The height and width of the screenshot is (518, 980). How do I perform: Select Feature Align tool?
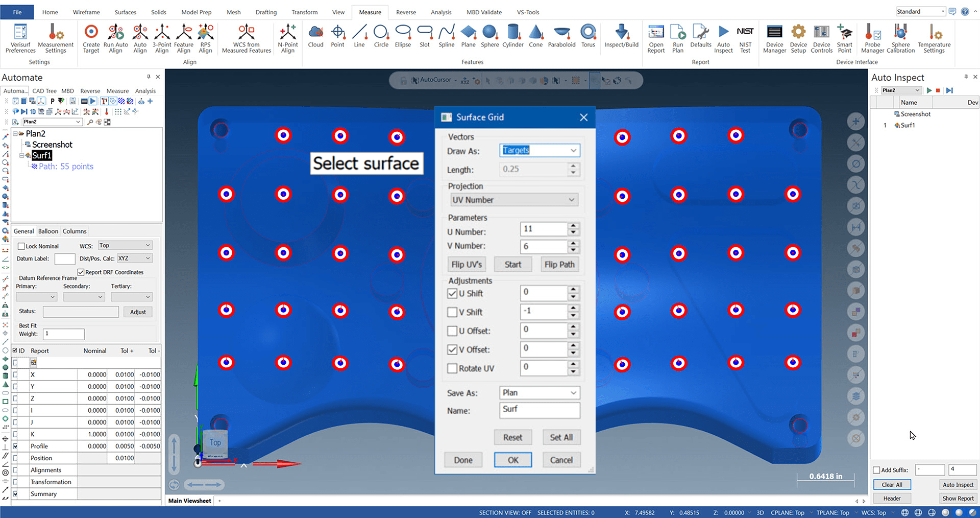(x=184, y=38)
